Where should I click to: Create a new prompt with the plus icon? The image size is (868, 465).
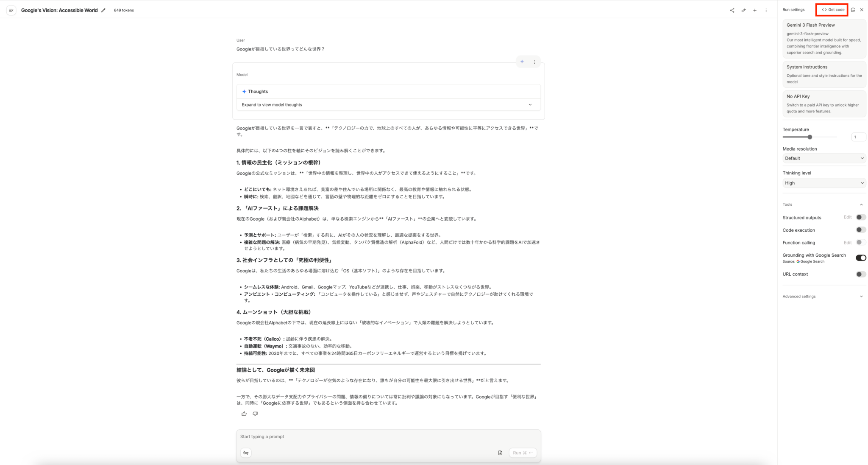[x=755, y=10]
